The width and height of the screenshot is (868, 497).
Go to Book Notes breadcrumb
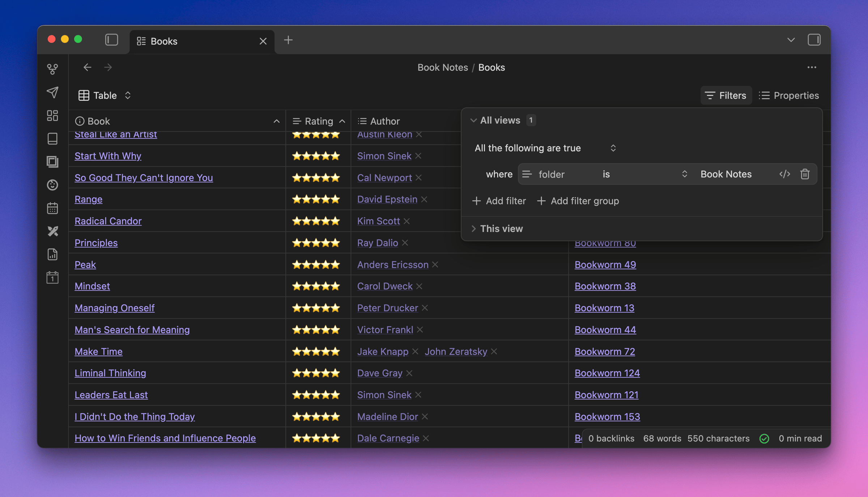443,67
